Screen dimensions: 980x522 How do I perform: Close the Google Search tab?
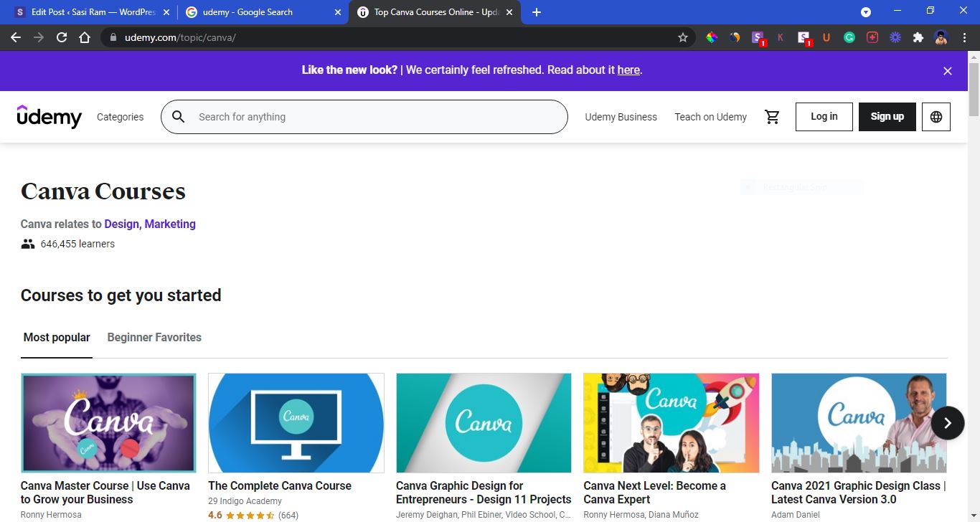click(x=337, y=12)
